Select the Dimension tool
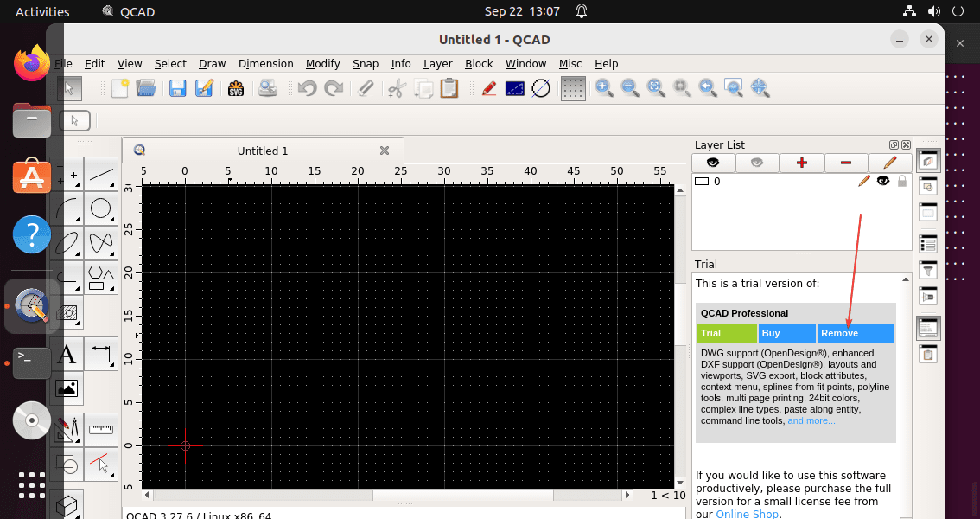Image resolution: width=980 pixels, height=519 pixels. (x=101, y=354)
